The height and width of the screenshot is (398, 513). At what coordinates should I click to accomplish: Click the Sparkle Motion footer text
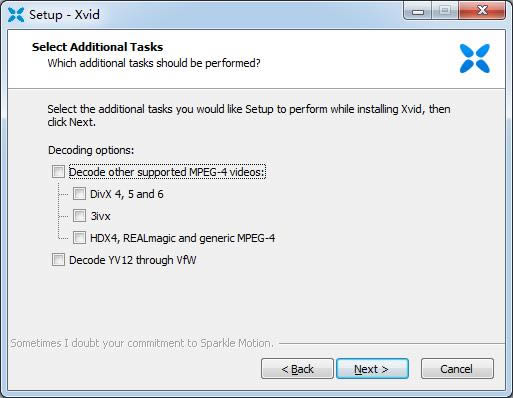point(142,343)
